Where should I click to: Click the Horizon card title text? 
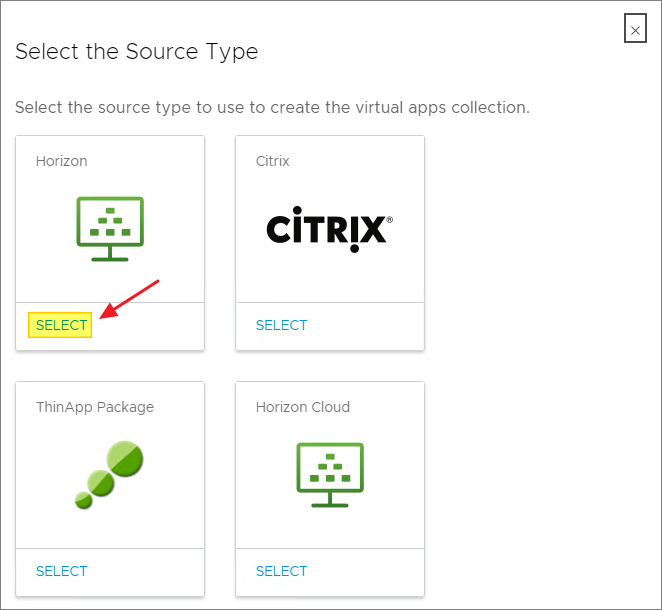tap(61, 161)
